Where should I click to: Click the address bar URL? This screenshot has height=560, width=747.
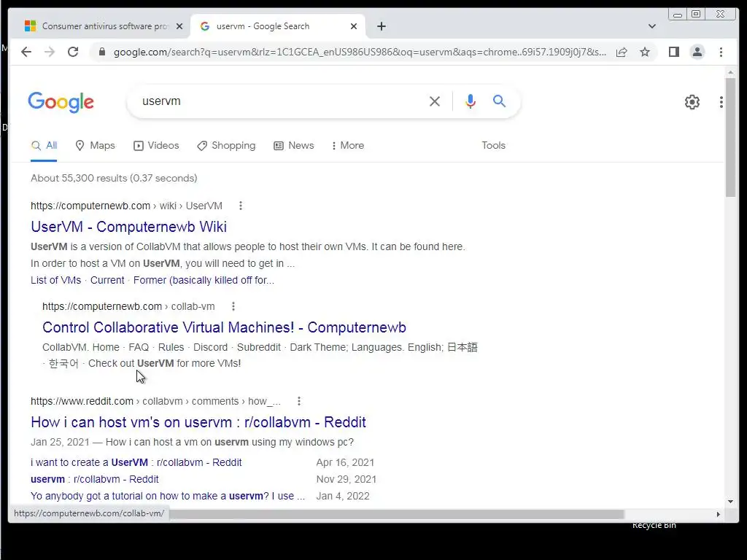tap(360, 52)
